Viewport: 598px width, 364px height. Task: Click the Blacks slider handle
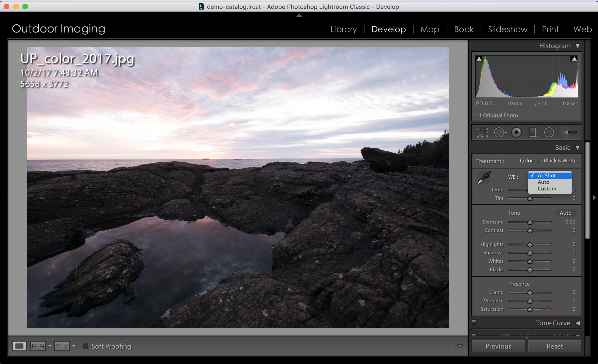[530, 270]
